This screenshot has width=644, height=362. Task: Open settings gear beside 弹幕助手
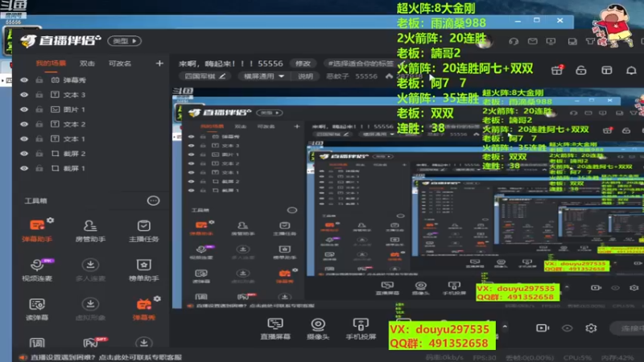[50, 220]
